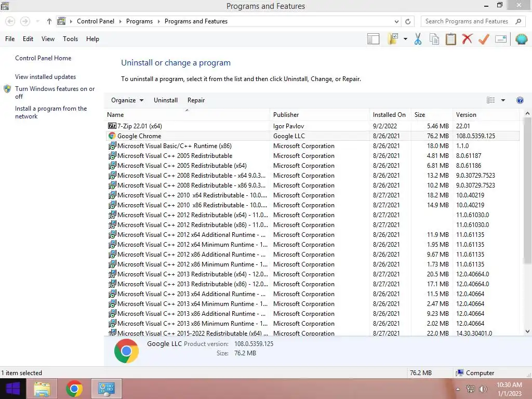Click the scroll up arrow of the list
The image size is (532, 399).
pyautogui.click(x=527, y=114)
